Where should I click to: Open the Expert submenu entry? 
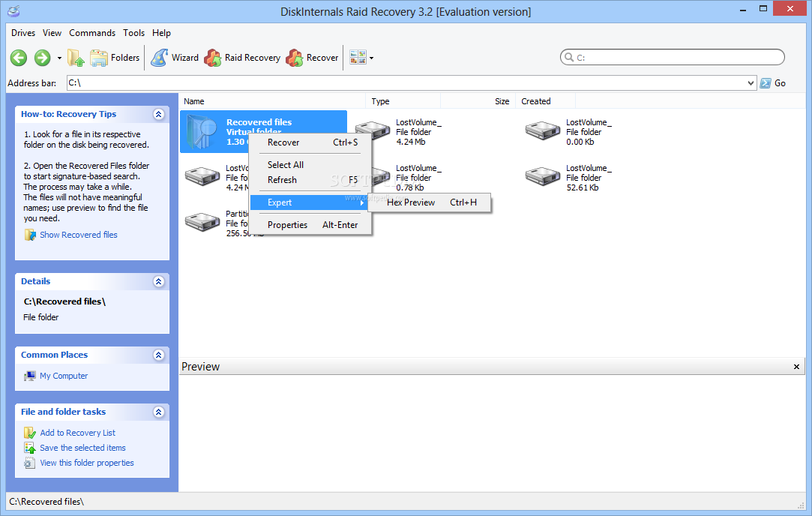[x=309, y=202]
